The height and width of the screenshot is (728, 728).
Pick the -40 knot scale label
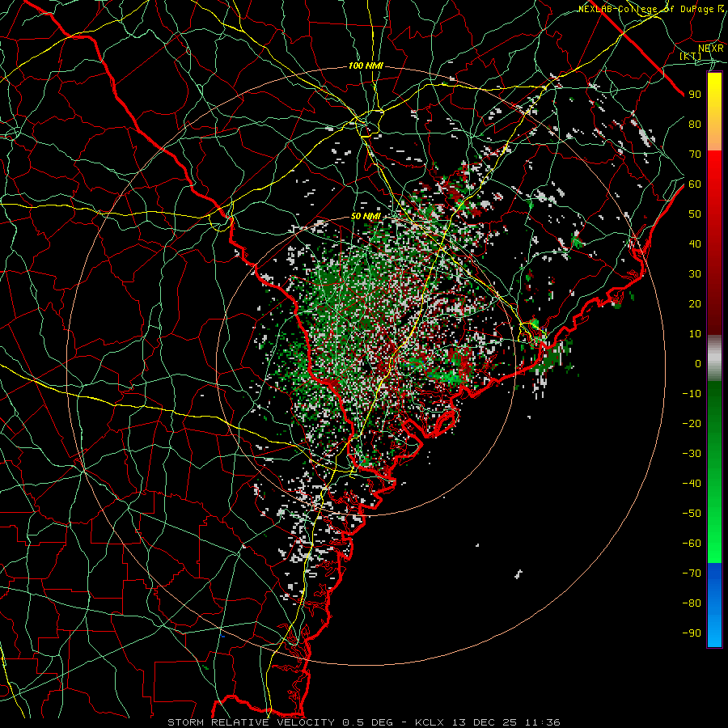click(692, 484)
